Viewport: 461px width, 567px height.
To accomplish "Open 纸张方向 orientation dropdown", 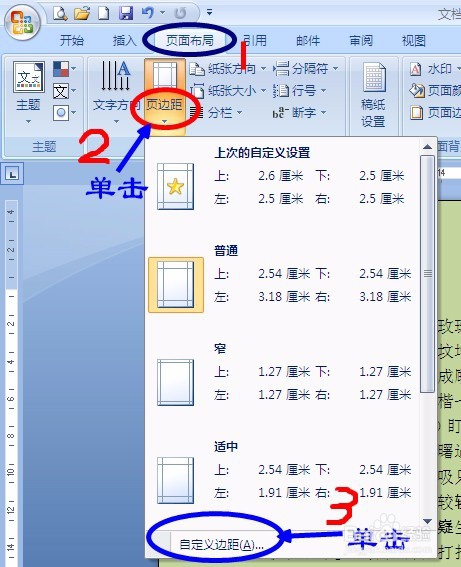I will (x=228, y=69).
